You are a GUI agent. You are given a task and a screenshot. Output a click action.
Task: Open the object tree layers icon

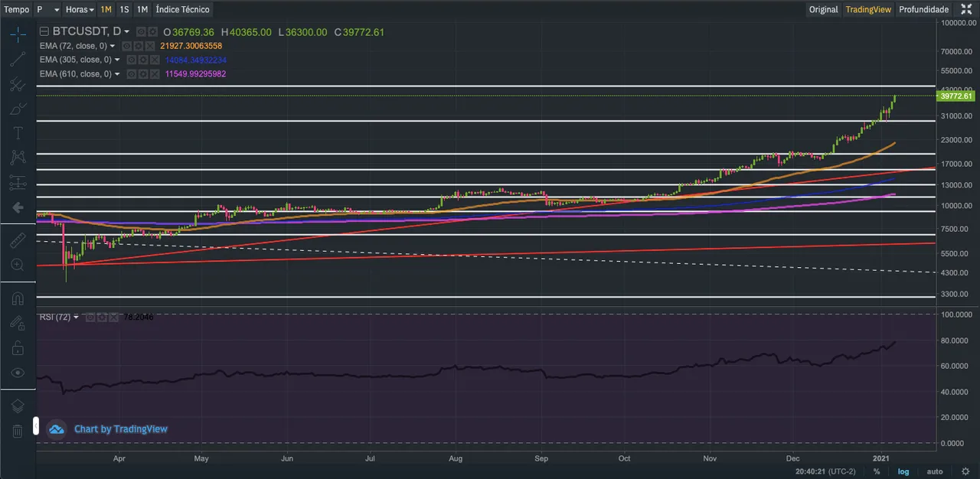coord(18,406)
